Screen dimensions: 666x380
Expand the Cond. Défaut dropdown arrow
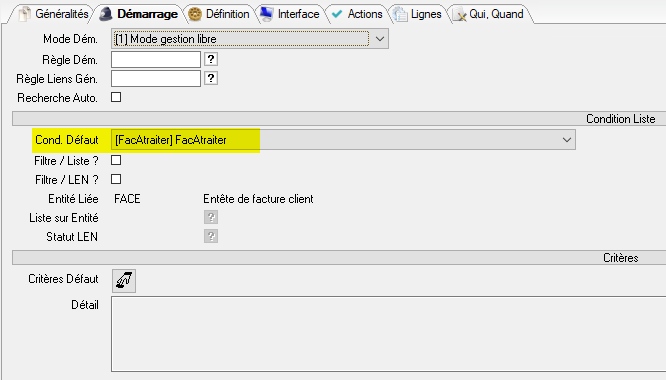pyautogui.click(x=566, y=140)
